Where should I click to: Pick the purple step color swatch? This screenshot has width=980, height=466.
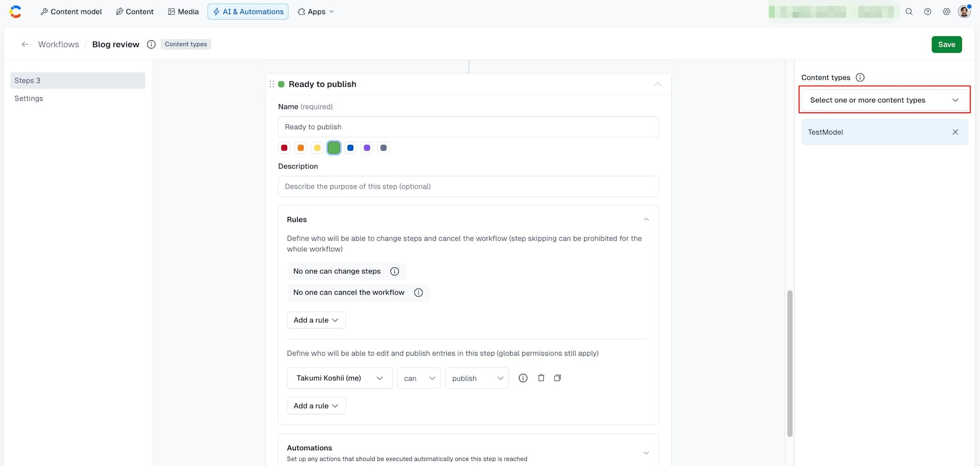click(367, 147)
